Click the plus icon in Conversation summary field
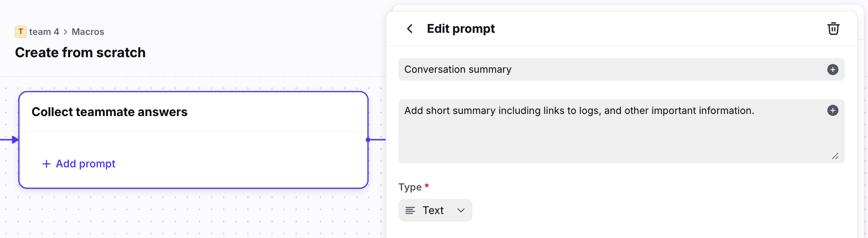 coord(832,69)
